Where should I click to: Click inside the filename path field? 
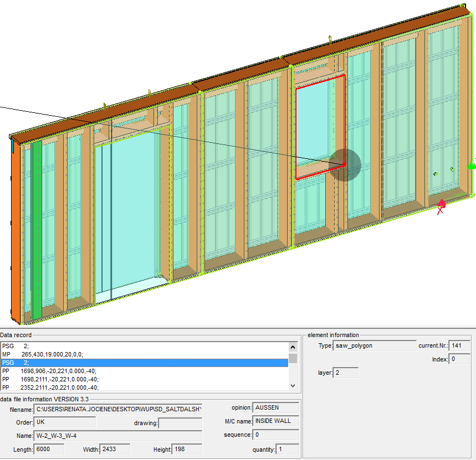[119, 410]
